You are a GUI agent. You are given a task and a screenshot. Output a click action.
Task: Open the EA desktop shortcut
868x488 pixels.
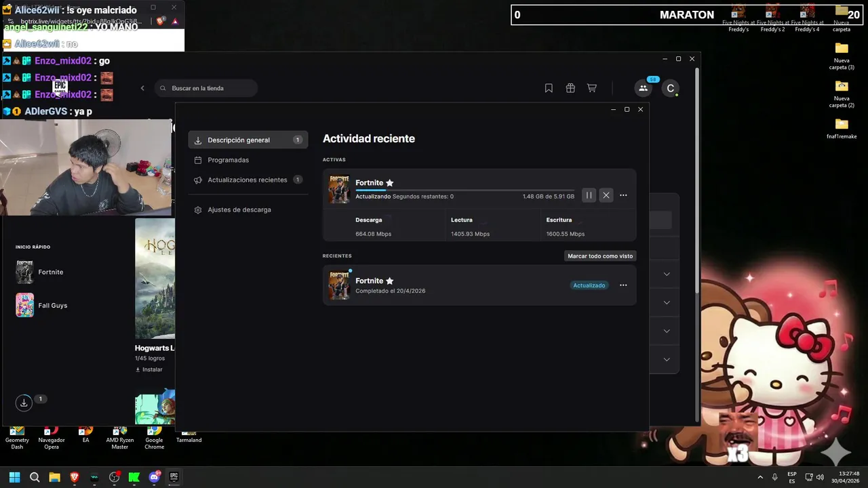point(85,436)
